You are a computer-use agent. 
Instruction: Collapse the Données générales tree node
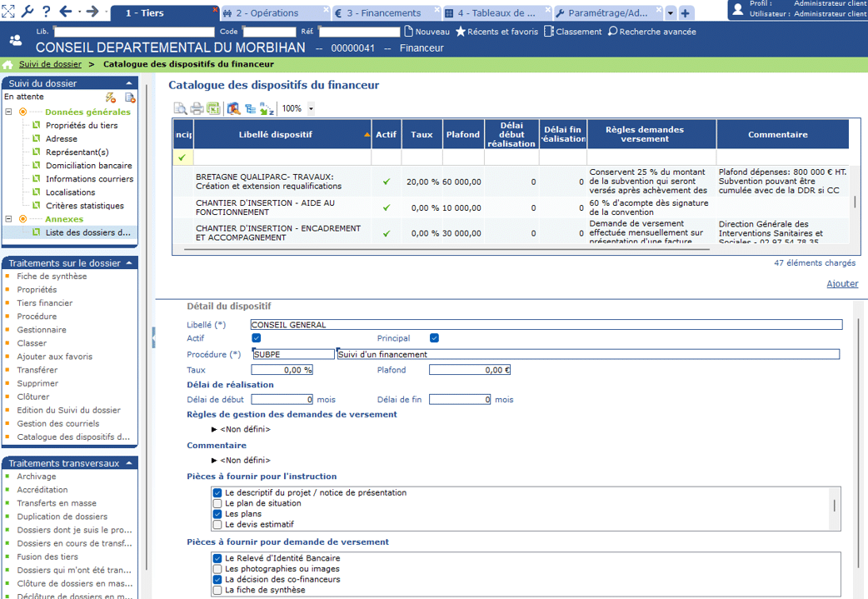coord(8,112)
